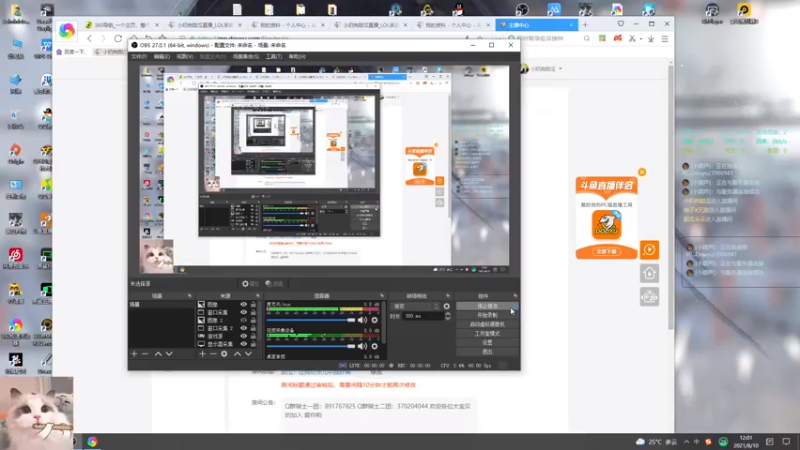This screenshot has width=800, height=450.
Task: Click 退出 exit button in OBS controls
Action: click(487, 352)
